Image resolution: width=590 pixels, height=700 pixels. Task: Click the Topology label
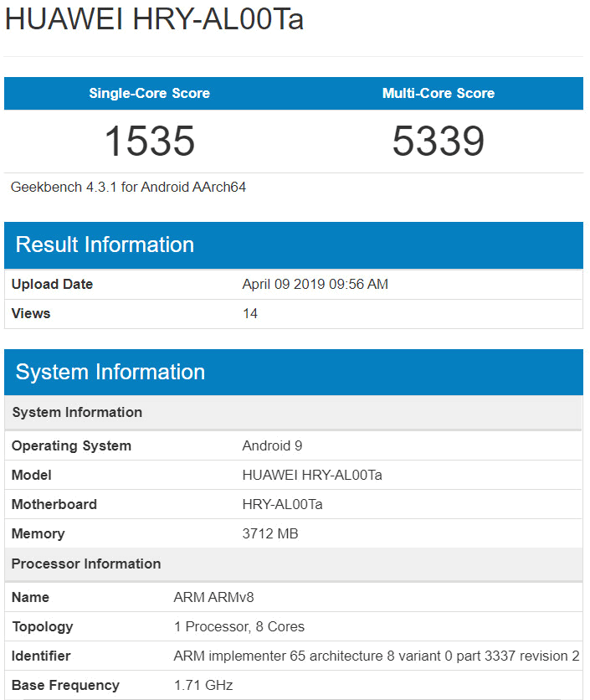tap(43, 627)
